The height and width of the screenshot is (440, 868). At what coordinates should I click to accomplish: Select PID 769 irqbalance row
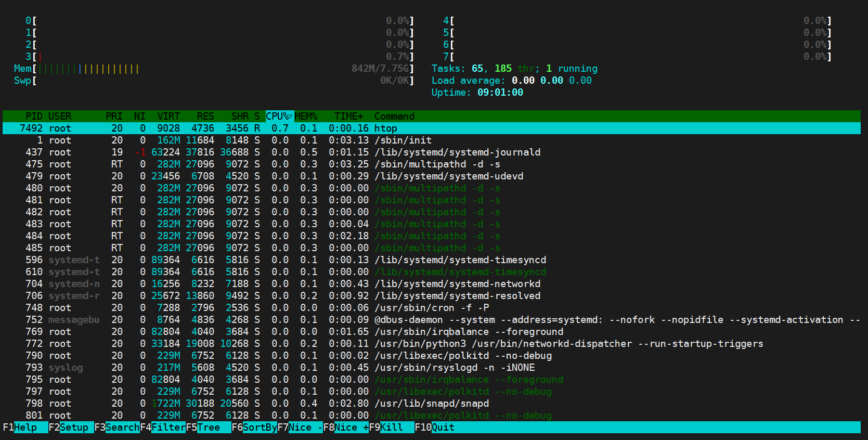coord(432,332)
